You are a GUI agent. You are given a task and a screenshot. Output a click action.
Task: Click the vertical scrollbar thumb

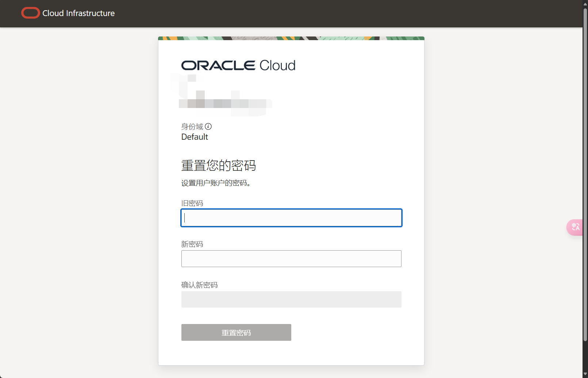coord(585,174)
